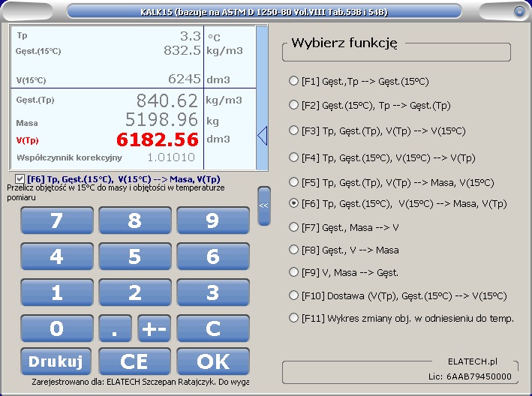
Task: Click the Tp value 3.3
Action: pyautogui.click(x=191, y=36)
